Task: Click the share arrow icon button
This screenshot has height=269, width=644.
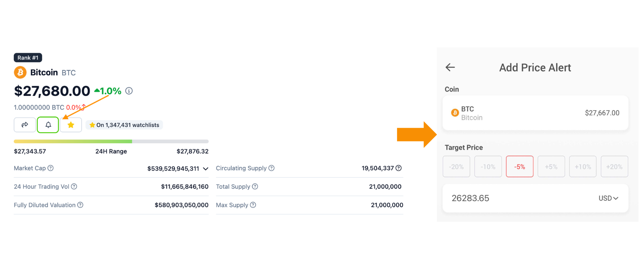Action: click(x=25, y=125)
